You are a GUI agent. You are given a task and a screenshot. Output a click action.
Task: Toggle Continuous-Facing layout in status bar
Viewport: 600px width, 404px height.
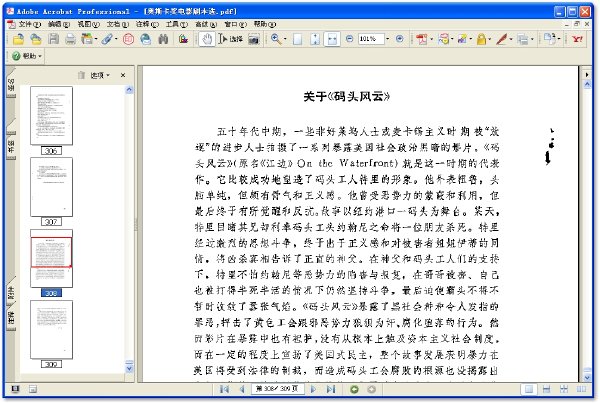click(564, 389)
